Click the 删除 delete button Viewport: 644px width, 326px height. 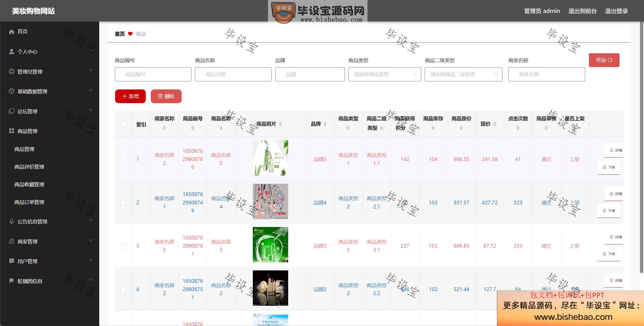pos(166,96)
